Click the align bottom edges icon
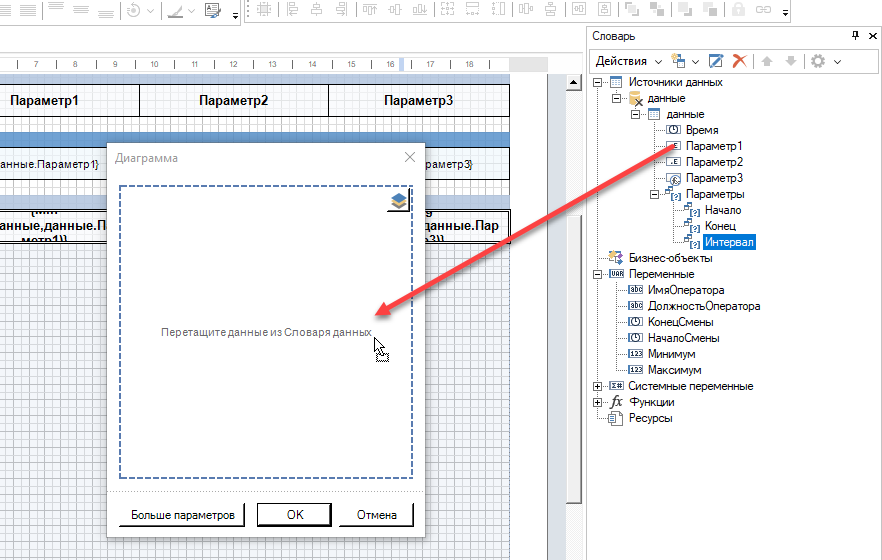The height and width of the screenshot is (560, 882). pos(420,9)
